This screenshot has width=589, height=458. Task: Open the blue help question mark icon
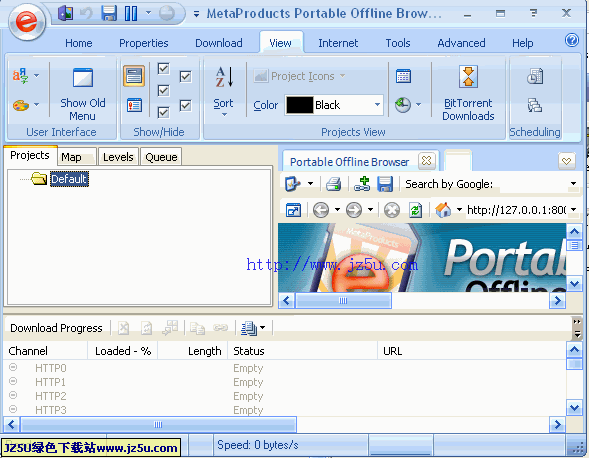571,40
